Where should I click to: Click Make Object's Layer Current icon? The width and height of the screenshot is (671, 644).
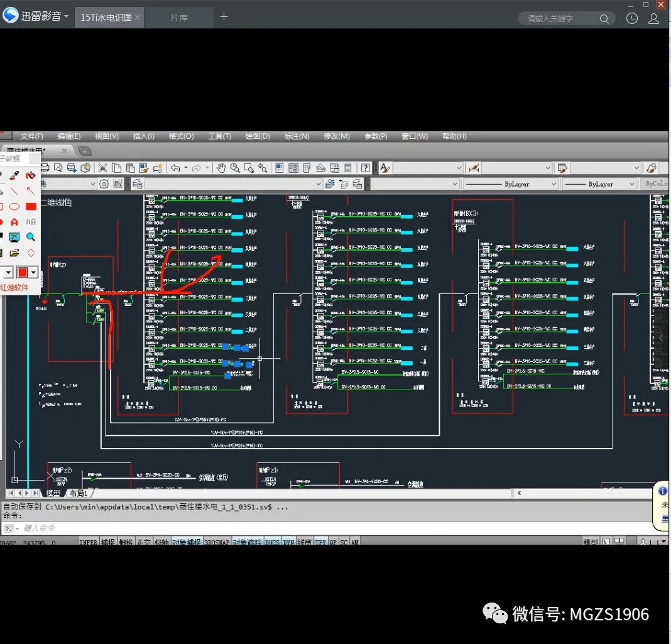pos(329,184)
